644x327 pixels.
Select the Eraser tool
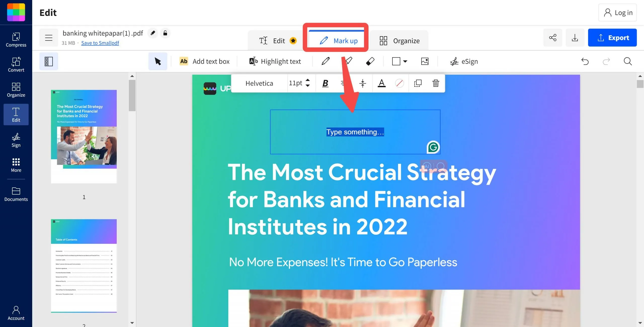(370, 61)
